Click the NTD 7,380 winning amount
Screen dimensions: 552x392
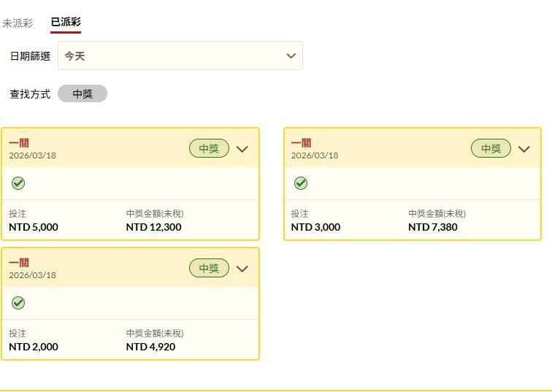[x=432, y=227]
